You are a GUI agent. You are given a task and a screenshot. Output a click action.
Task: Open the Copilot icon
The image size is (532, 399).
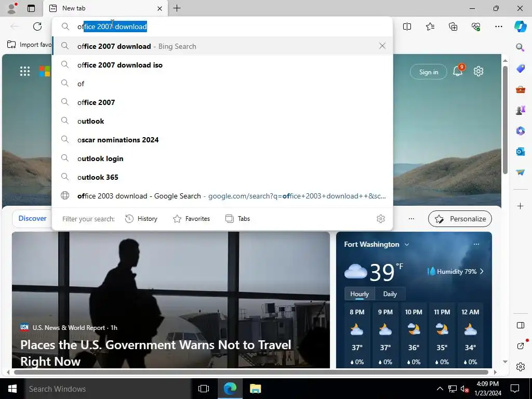click(520, 26)
